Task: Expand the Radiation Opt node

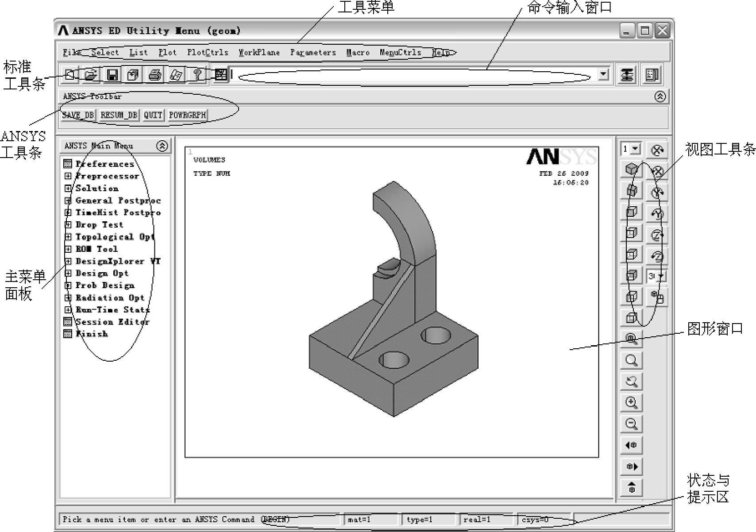Action: click(68, 297)
